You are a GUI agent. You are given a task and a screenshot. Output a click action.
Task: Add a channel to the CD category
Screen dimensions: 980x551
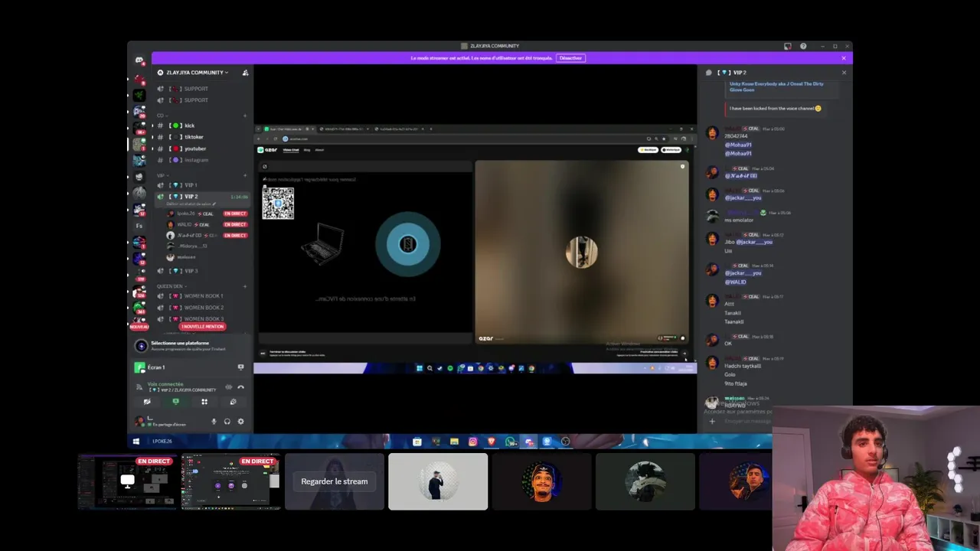click(245, 116)
